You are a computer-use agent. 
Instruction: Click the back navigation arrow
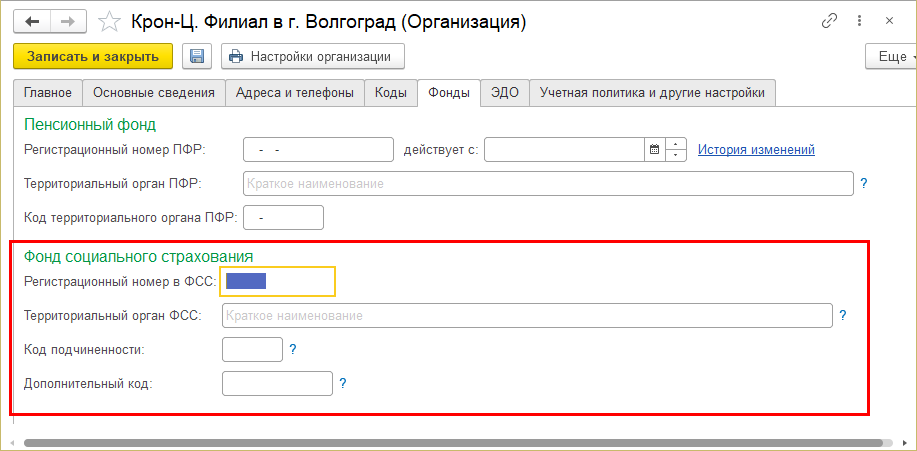[31, 19]
